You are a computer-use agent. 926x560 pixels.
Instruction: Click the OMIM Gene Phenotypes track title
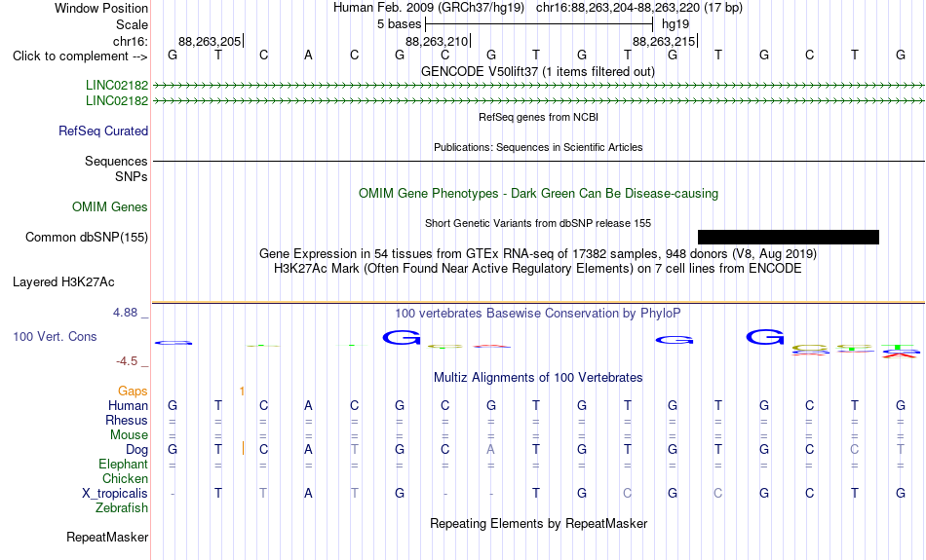point(539,194)
